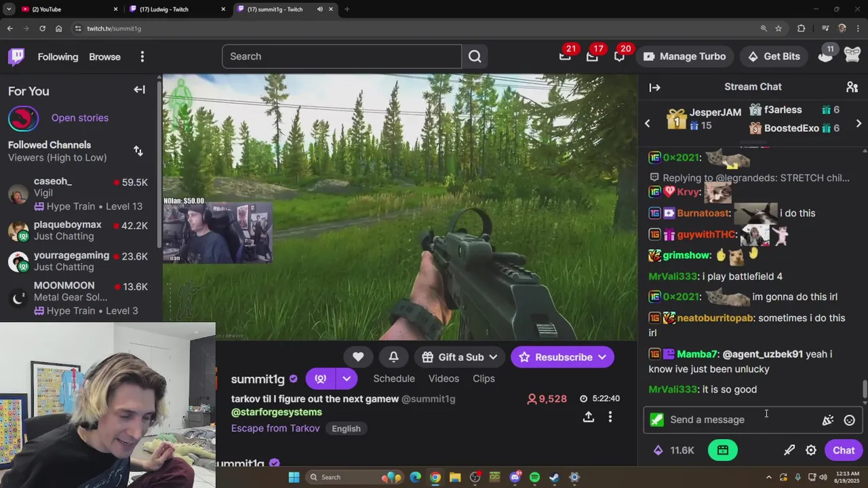Open the Windows Start menu
The width and height of the screenshot is (868, 488).
[x=294, y=477]
